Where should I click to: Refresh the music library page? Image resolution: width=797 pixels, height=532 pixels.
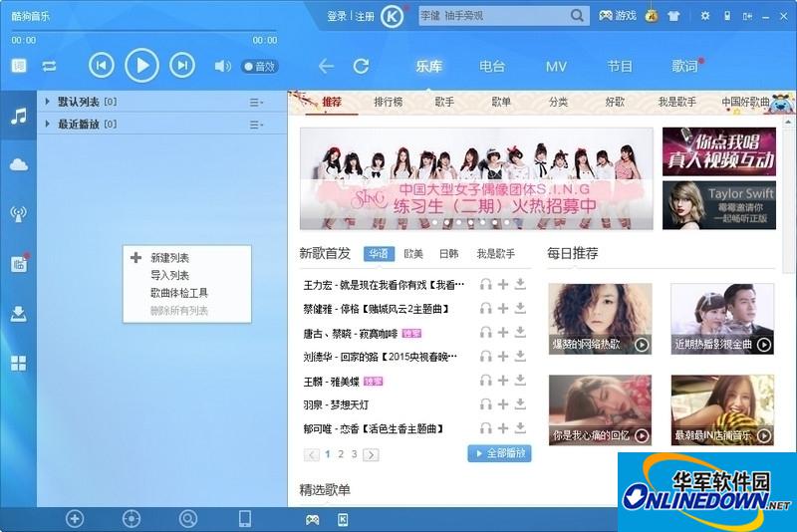361,67
